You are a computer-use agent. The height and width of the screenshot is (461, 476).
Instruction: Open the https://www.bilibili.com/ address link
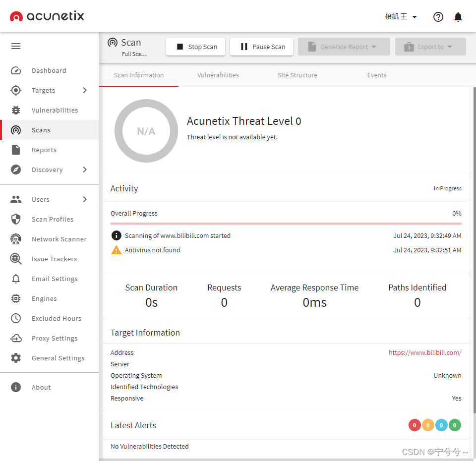click(x=425, y=352)
